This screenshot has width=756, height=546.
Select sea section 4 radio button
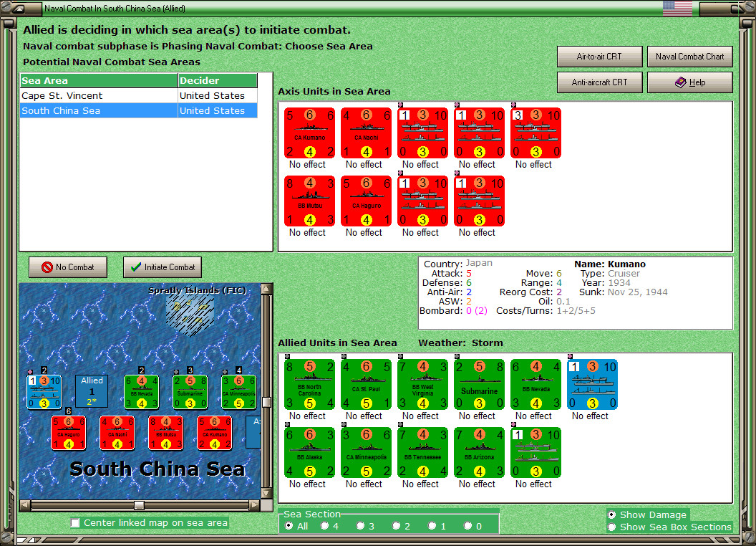[x=324, y=526]
